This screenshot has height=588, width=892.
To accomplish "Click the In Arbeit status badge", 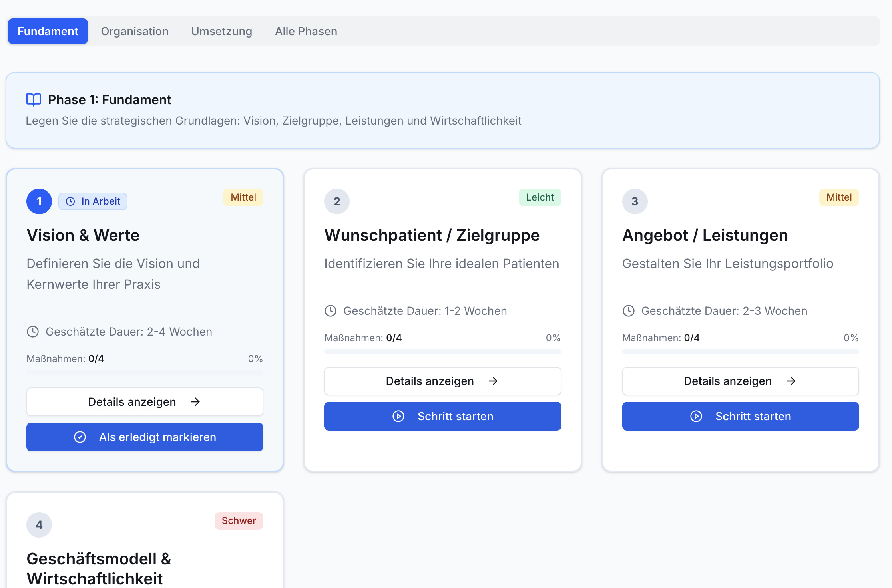I will [93, 201].
